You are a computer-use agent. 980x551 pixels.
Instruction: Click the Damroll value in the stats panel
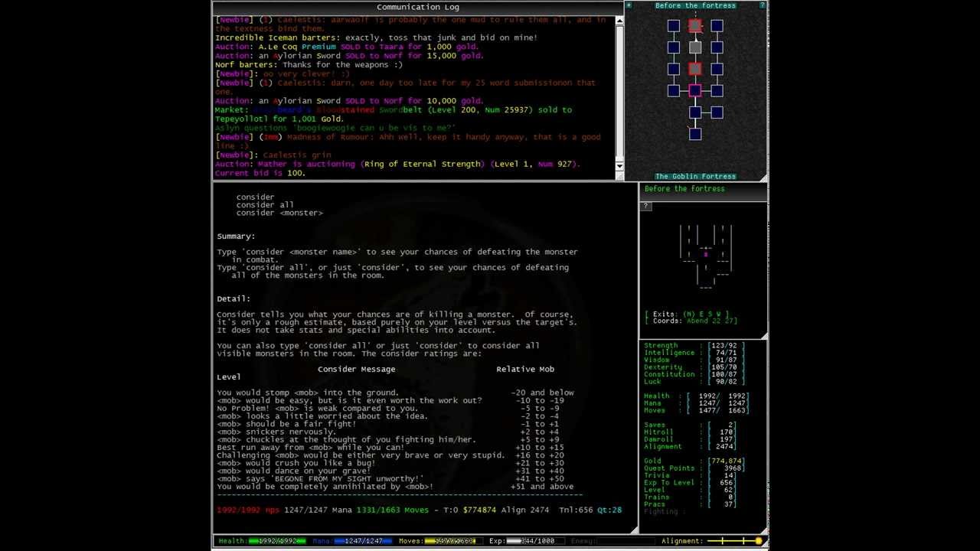pyautogui.click(x=726, y=439)
